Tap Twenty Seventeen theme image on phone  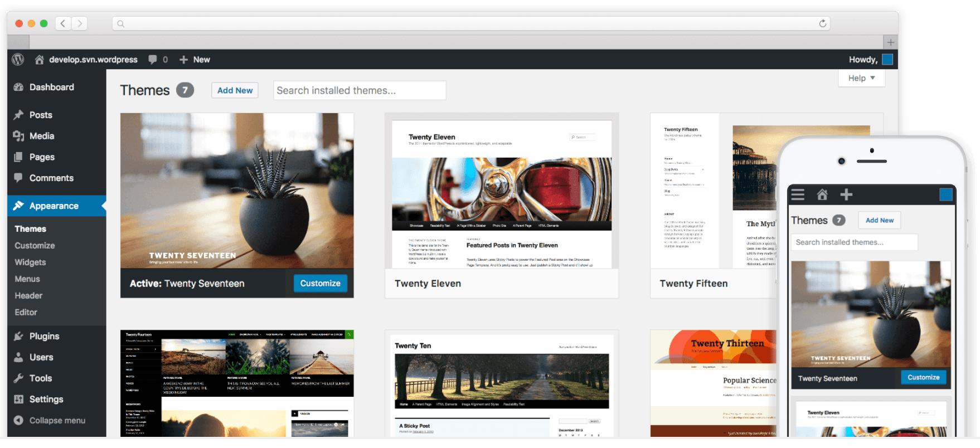click(x=871, y=314)
